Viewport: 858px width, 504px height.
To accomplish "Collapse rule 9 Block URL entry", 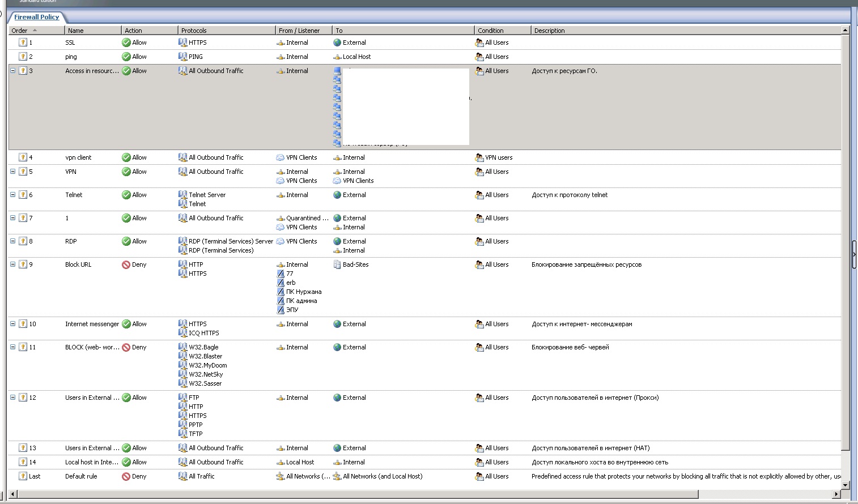I will pos(13,264).
